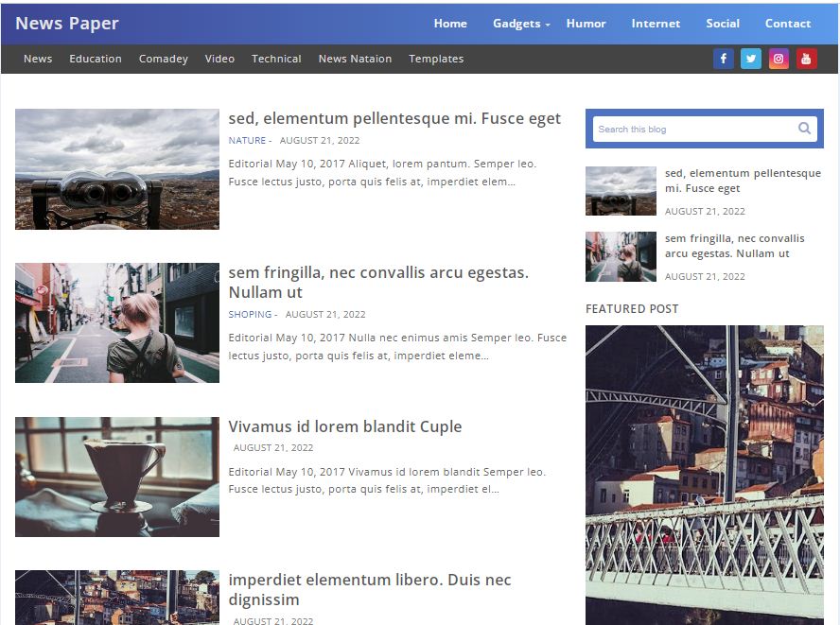Click the FEATURED POST heading
Screen dimensions: 840x625
pyautogui.click(x=632, y=309)
